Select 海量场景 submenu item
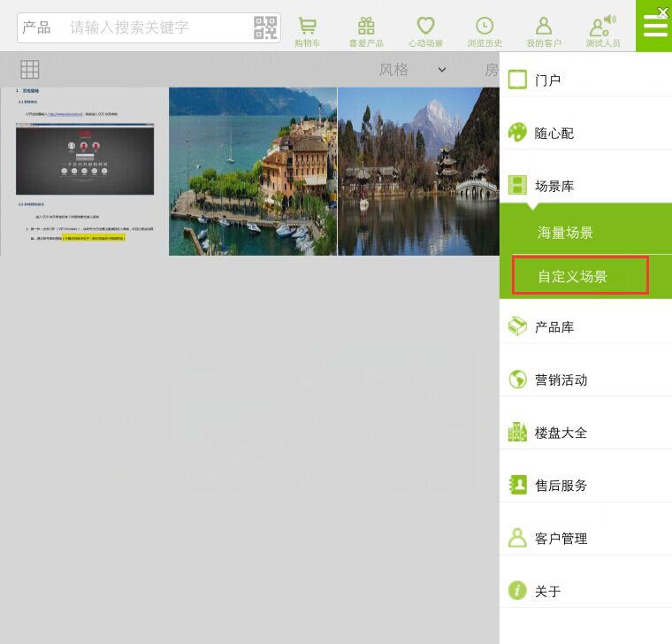 [x=566, y=233]
